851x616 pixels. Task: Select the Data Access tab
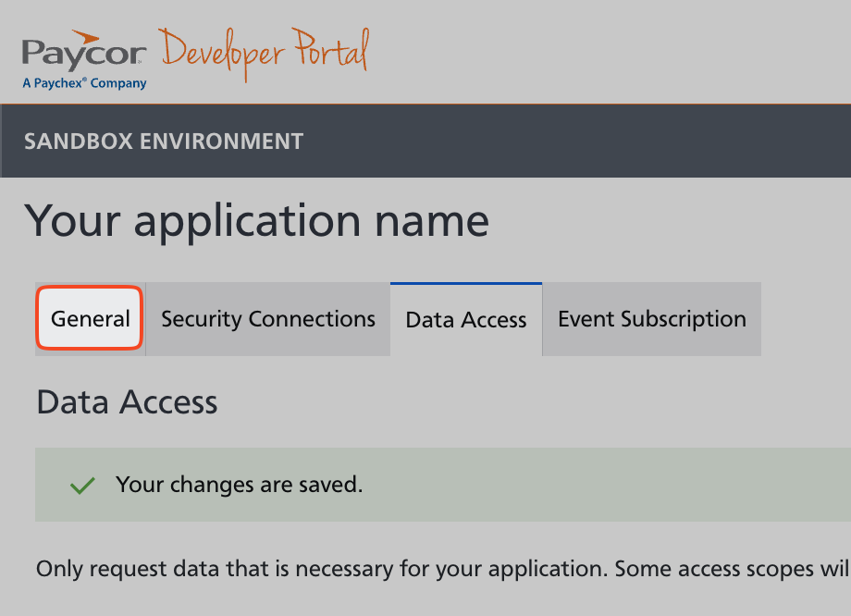click(x=466, y=320)
